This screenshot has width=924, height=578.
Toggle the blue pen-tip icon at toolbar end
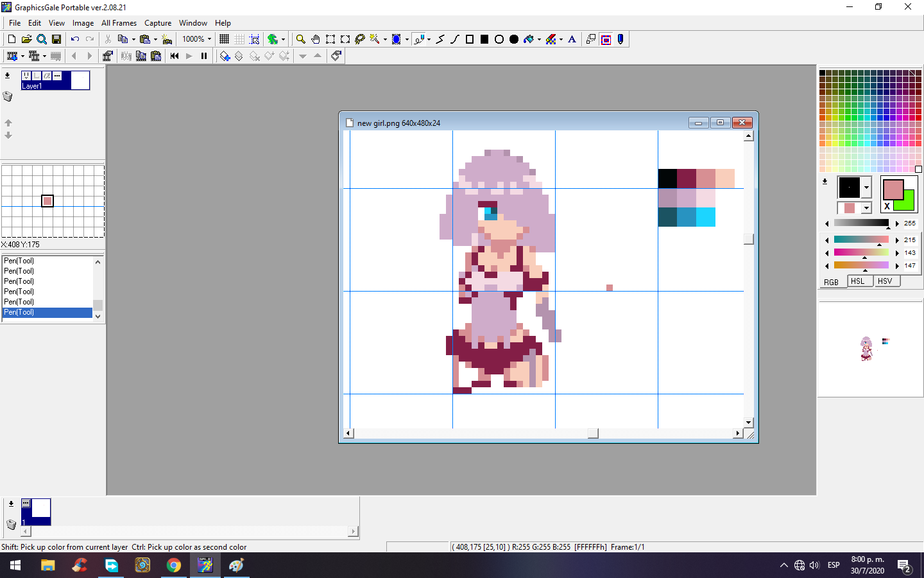[x=620, y=39]
